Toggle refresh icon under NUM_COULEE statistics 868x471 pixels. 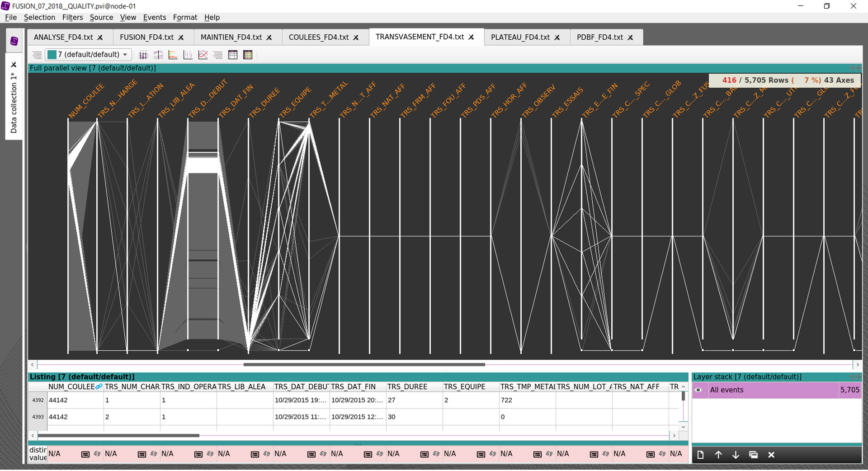pos(97,454)
